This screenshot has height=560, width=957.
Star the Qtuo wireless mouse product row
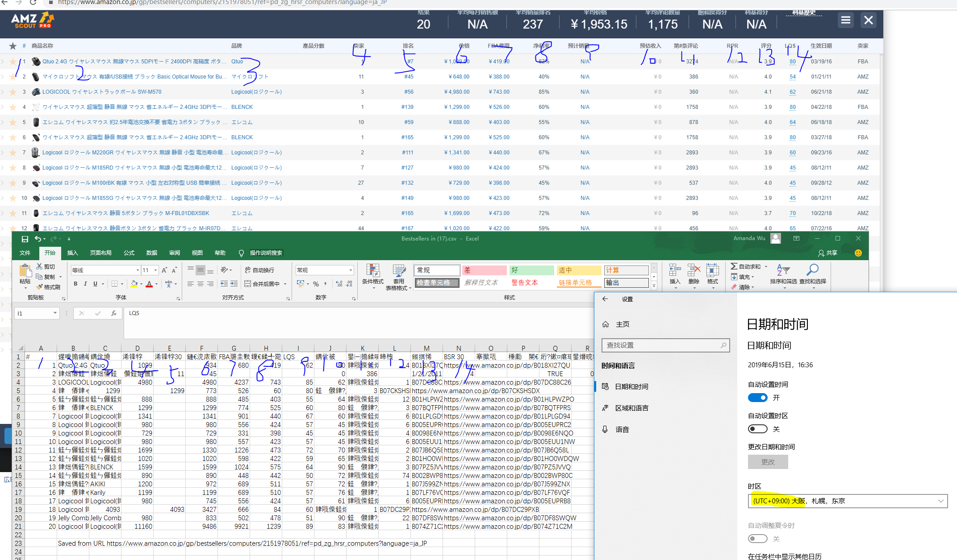(13, 62)
